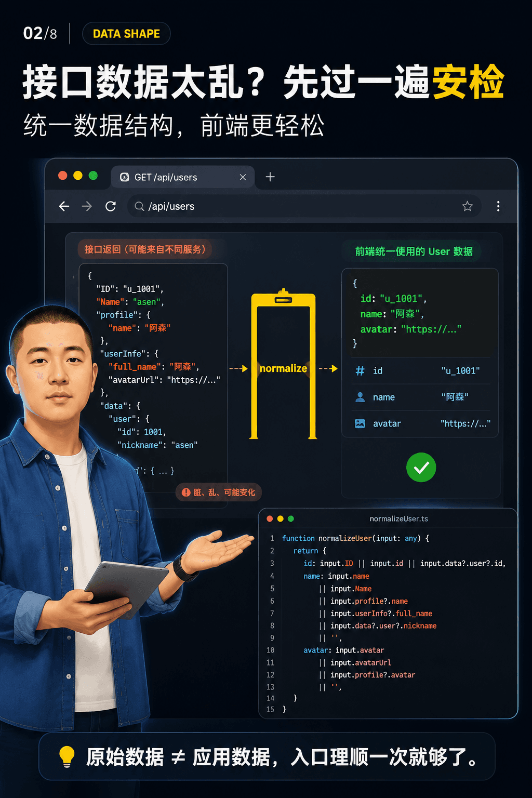Image resolution: width=532 pixels, height=798 pixels.
Task: Click the search magnifier icon in address bar
Action: pos(139,206)
